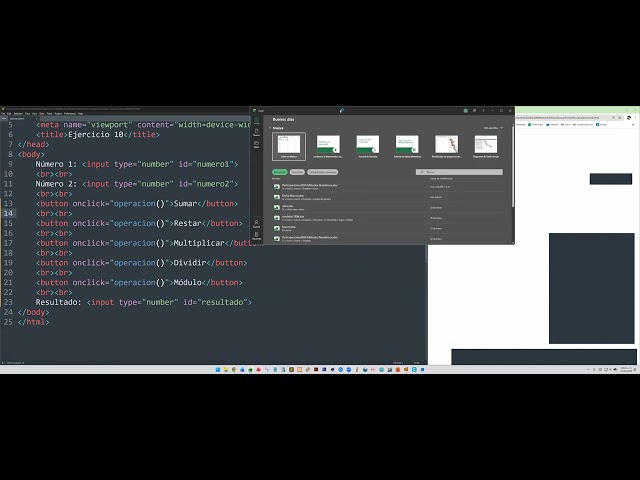This screenshot has height=480, width=640.
Task: Click the feedback icon in the Excel title bar
Action: pos(475,111)
